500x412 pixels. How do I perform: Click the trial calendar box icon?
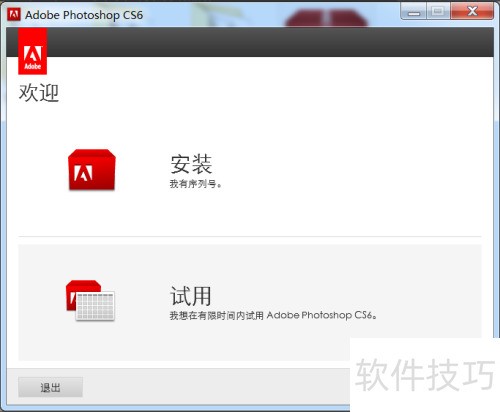pos(90,301)
